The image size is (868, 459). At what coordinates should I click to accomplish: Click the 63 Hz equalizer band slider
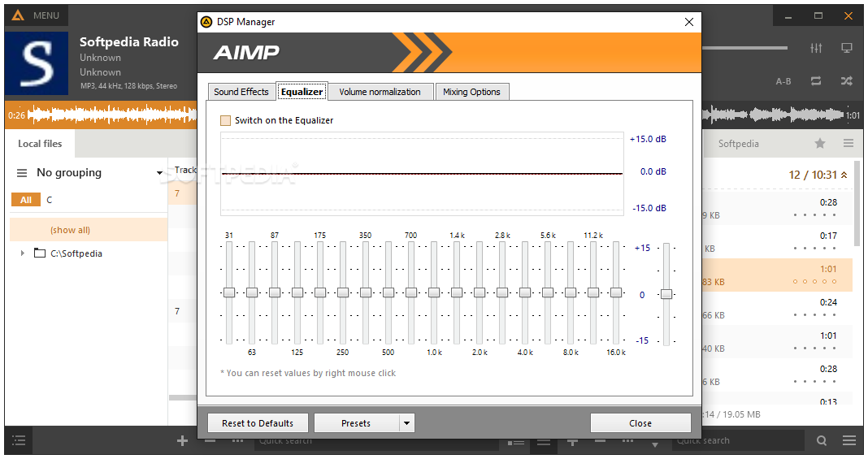[252, 293]
